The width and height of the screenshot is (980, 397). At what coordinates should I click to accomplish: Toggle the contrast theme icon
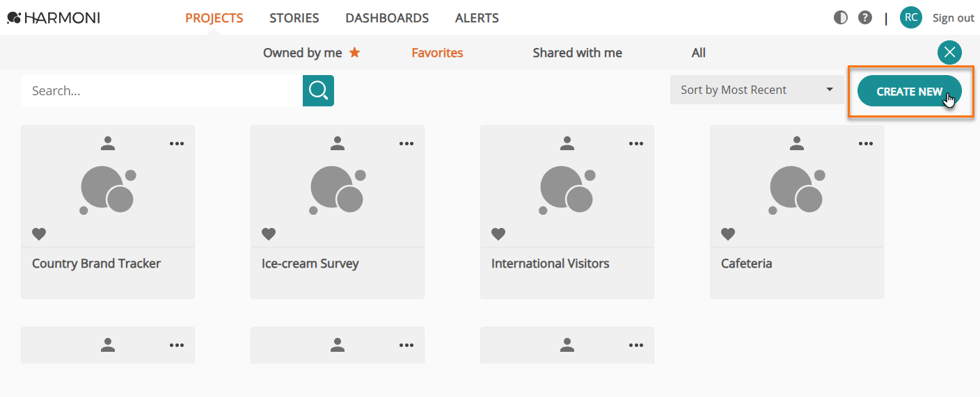click(841, 18)
